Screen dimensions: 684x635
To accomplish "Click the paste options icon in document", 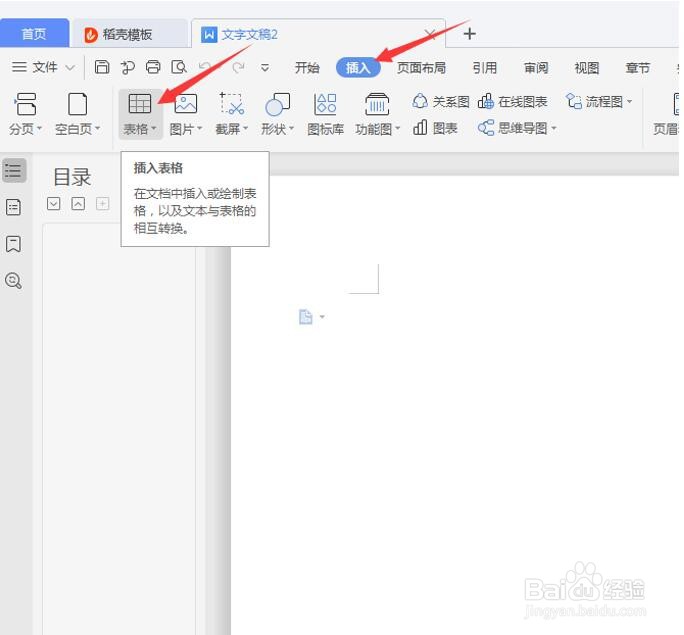I will click(306, 317).
